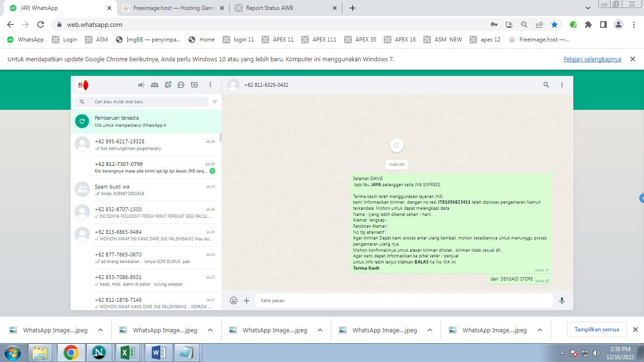Open the conversation header three-dot menu
644x362 pixels.
[x=562, y=85]
